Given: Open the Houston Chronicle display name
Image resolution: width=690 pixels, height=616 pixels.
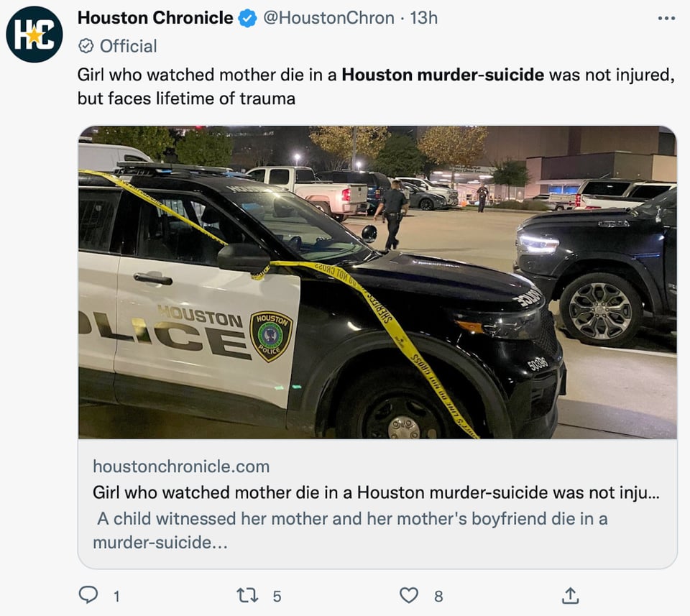Looking at the screenshot, I should click(x=155, y=18).
